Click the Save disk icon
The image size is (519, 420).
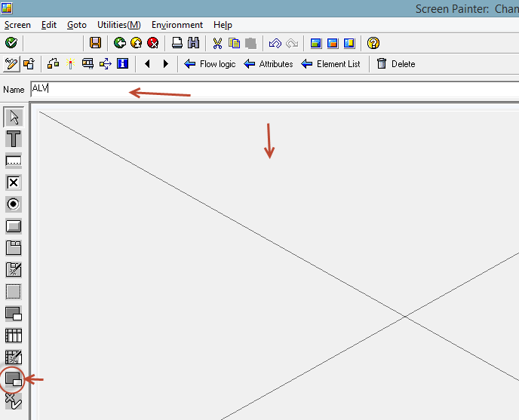[95, 43]
